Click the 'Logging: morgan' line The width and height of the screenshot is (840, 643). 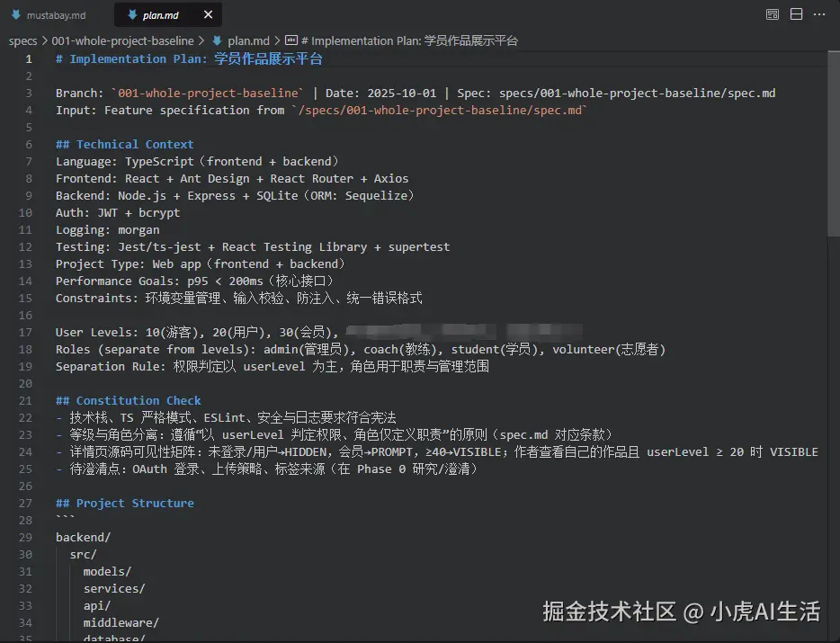(x=108, y=230)
